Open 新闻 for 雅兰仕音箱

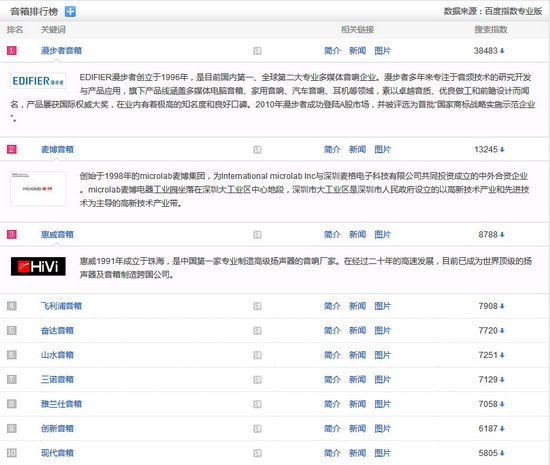click(357, 404)
